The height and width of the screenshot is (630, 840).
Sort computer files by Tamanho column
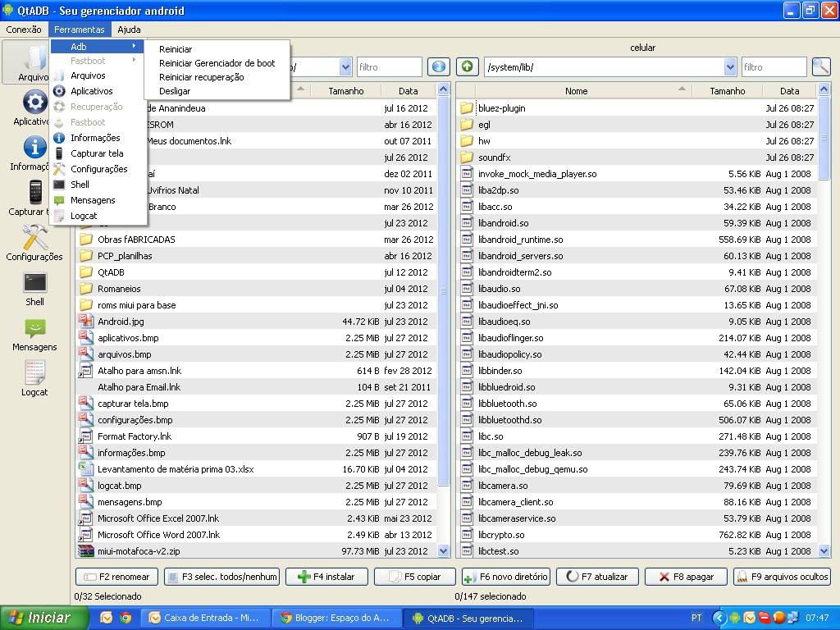tap(345, 91)
